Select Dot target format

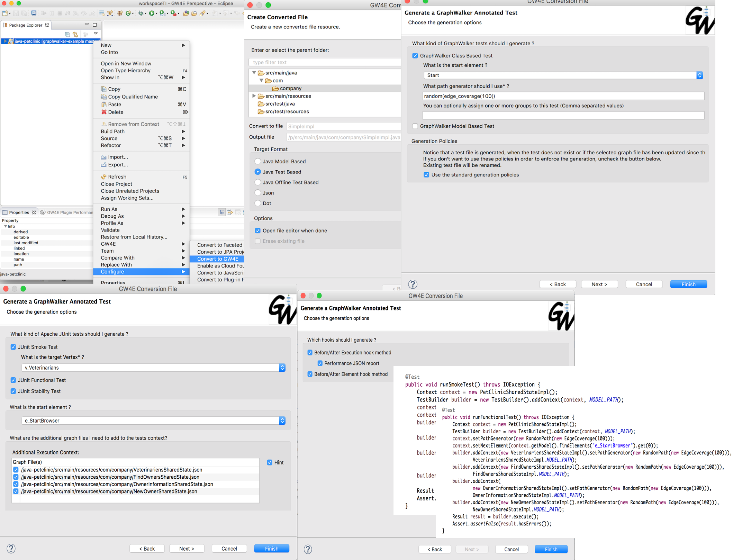257,203
